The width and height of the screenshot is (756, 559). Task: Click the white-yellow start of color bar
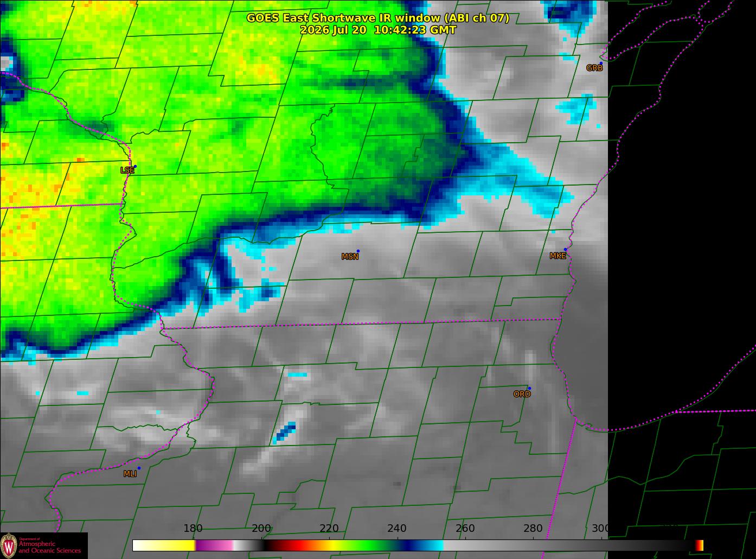(164, 545)
